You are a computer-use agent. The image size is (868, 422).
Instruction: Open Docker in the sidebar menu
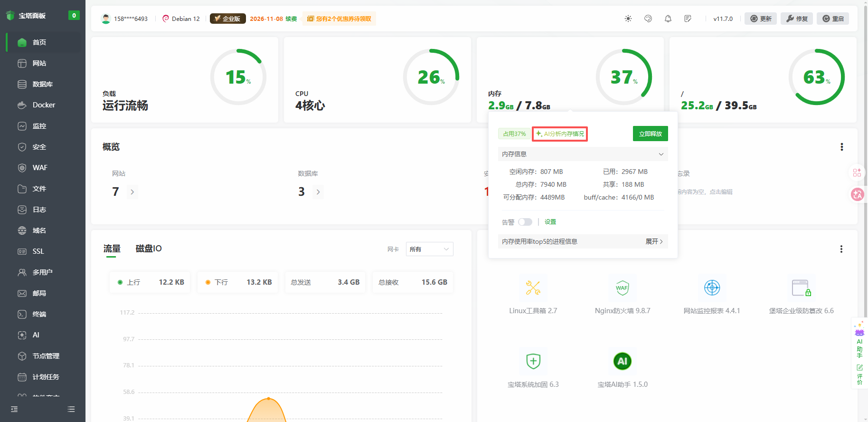(44, 105)
